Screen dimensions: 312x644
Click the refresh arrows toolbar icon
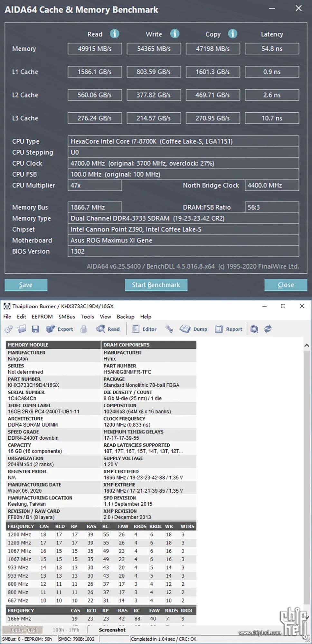coord(268,329)
